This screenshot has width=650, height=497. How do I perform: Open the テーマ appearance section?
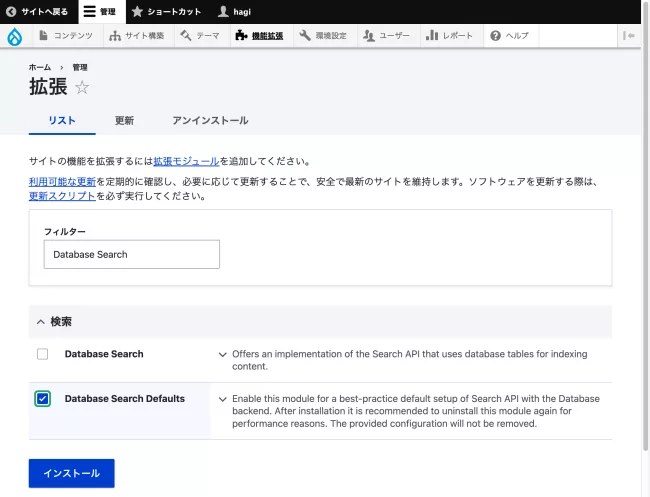[x=200, y=36]
